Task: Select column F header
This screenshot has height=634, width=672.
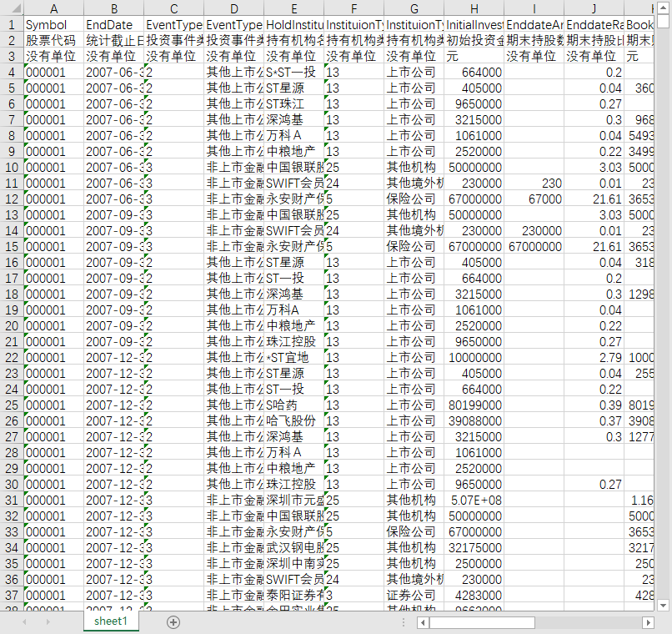Action: (x=354, y=8)
